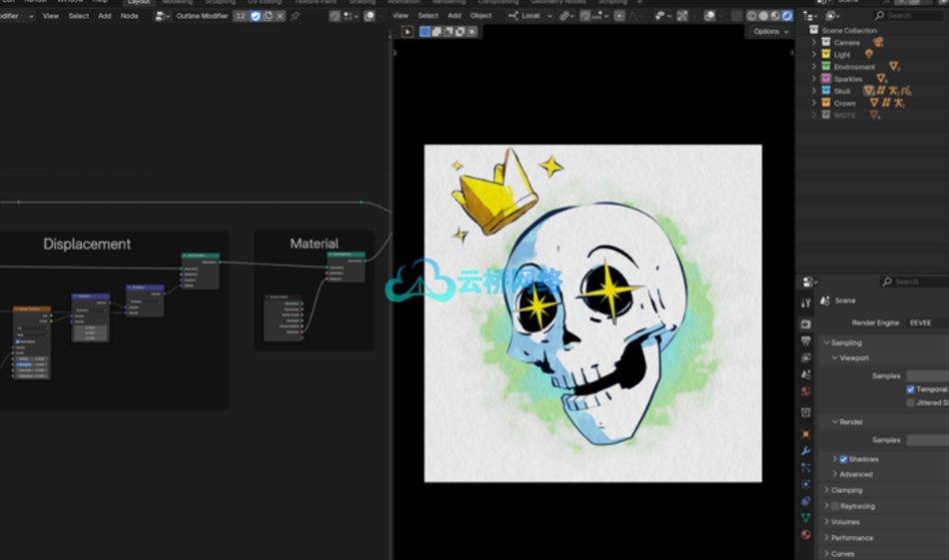Viewport: 949px width, 560px height.
Task: Uncheck the Shadows checkbox
Action: click(x=843, y=459)
